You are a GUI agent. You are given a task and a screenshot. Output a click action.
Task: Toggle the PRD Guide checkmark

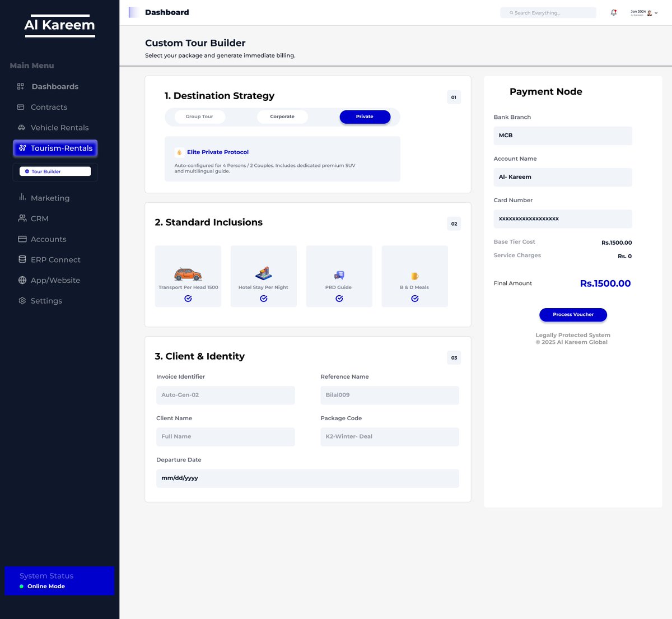pyautogui.click(x=339, y=299)
